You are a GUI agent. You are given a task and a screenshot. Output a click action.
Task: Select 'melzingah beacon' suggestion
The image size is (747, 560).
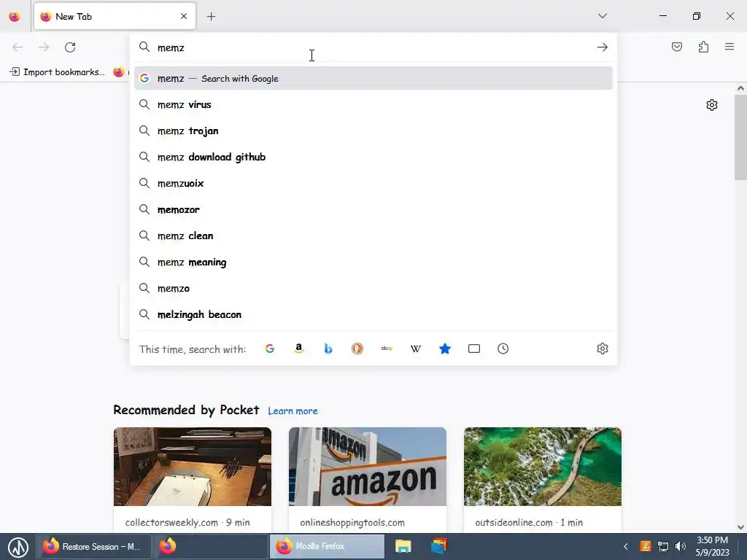373,314
